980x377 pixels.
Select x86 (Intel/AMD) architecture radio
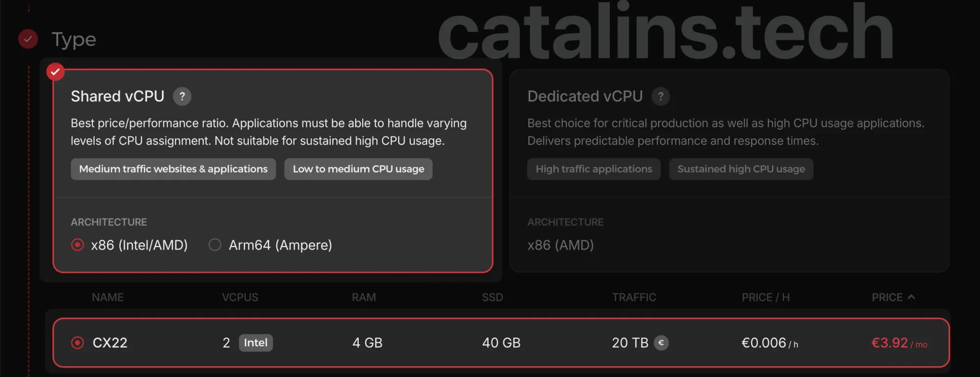tap(77, 245)
